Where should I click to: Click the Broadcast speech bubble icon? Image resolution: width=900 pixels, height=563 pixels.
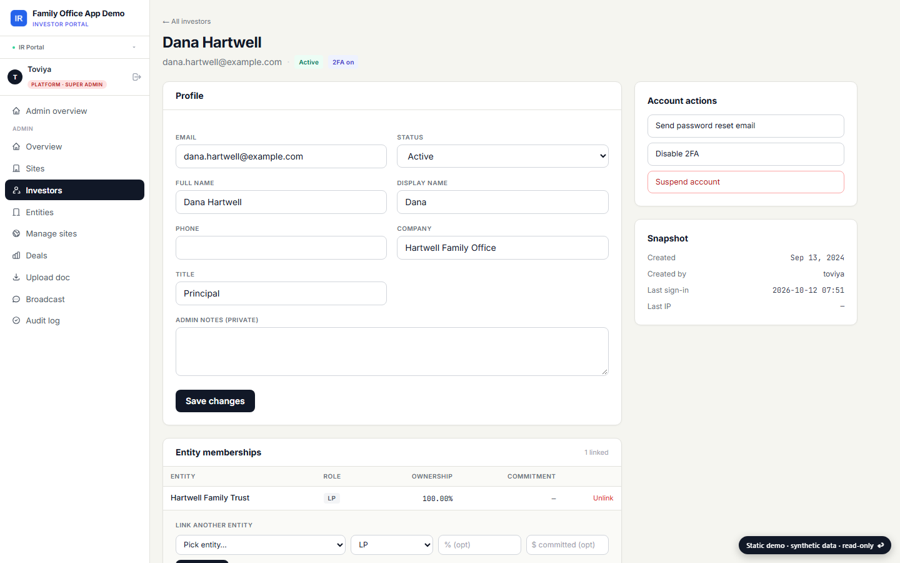pos(16,299)
